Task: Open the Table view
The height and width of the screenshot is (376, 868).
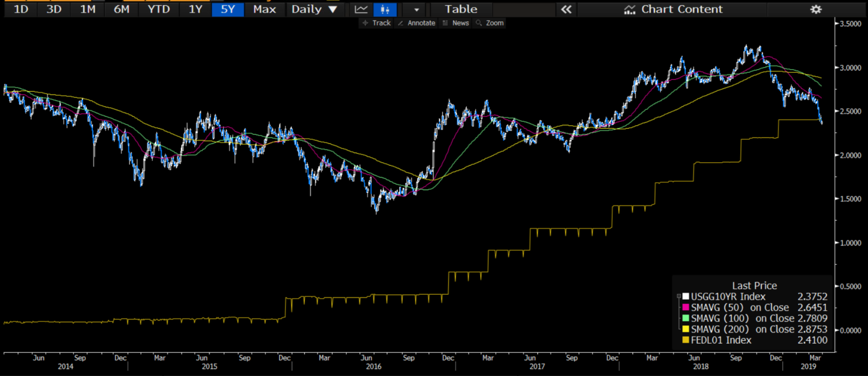Action: click(461, 9)
